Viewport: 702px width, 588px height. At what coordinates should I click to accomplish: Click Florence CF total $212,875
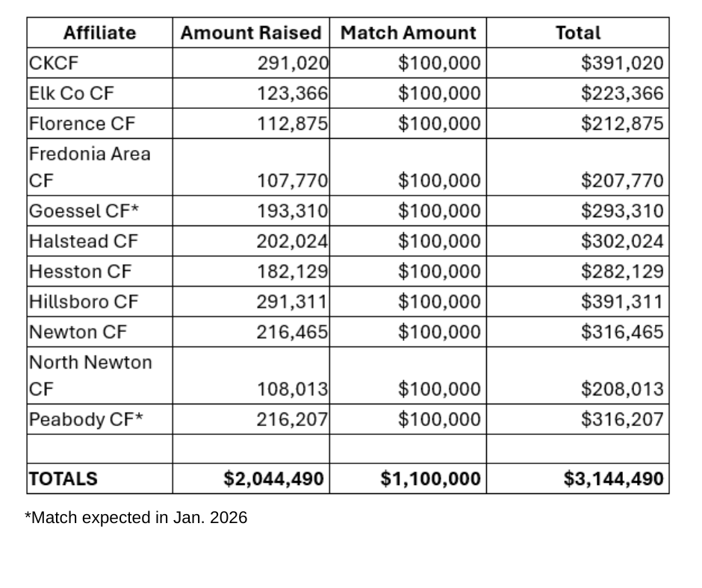pos(621,123)
